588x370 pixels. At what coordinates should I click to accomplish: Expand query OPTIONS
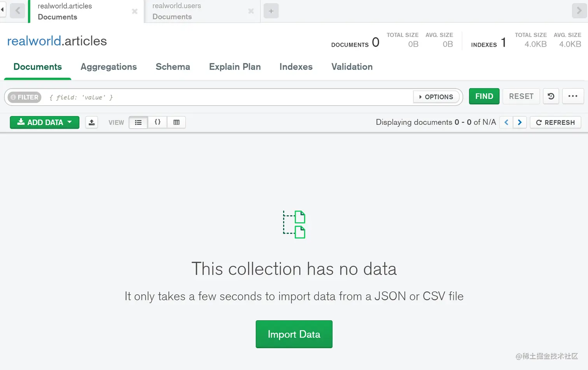tap(436, 97)
